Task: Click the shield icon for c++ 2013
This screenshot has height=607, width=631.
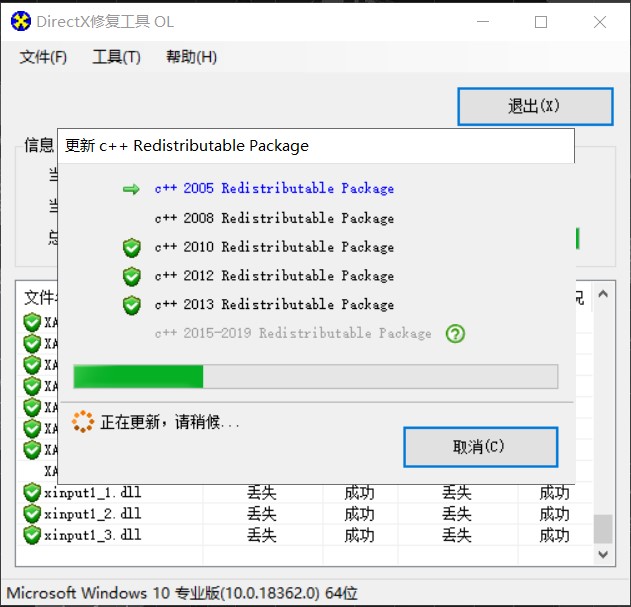Action: [132, 306]
